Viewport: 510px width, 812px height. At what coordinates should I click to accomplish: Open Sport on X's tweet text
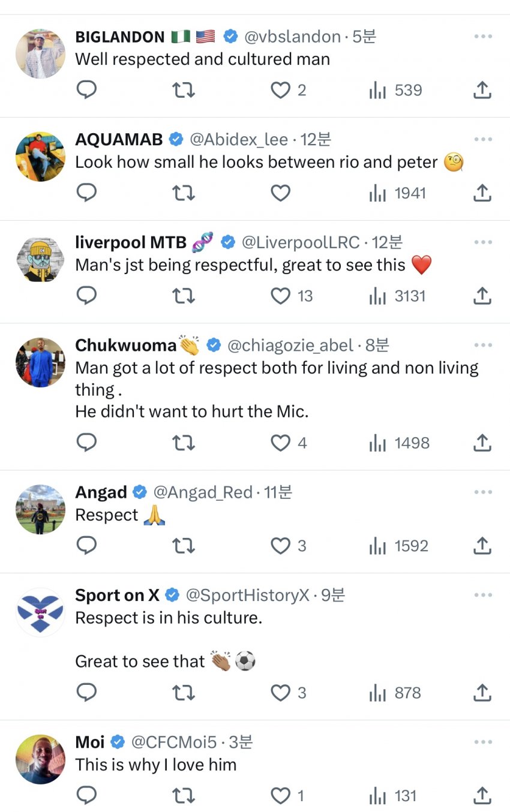(x=169, y=618)
